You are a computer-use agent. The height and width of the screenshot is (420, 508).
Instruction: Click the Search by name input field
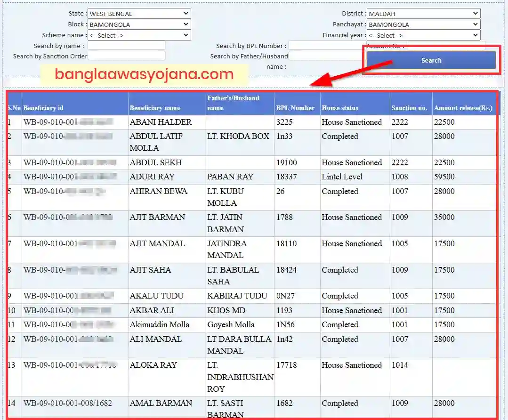[127, 46]
